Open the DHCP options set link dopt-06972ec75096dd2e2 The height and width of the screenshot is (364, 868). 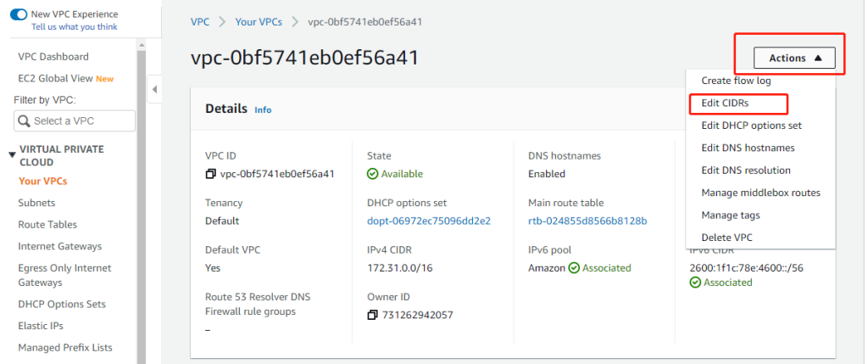429,221
